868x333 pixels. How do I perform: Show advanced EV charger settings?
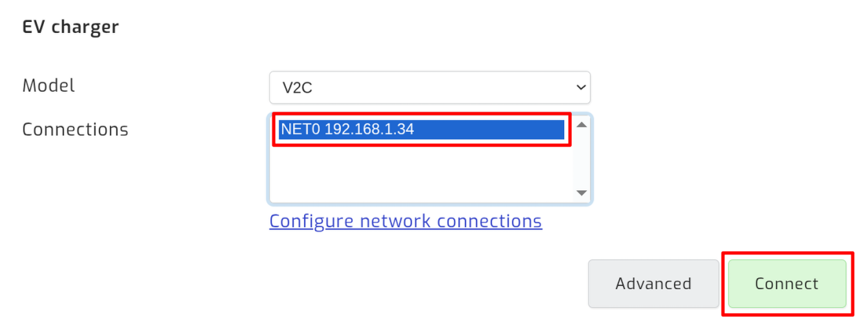point(653,284)
